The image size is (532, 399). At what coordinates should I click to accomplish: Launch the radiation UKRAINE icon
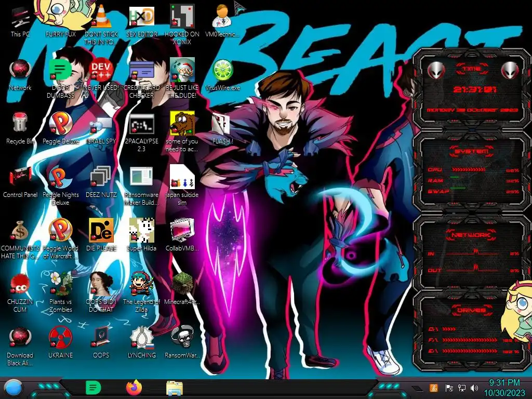coord(60,343)
